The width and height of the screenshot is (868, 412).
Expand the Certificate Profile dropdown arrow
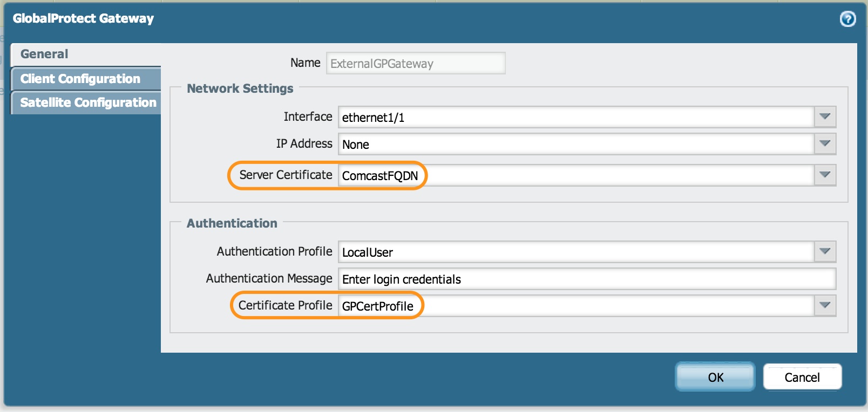pos(825,305)
